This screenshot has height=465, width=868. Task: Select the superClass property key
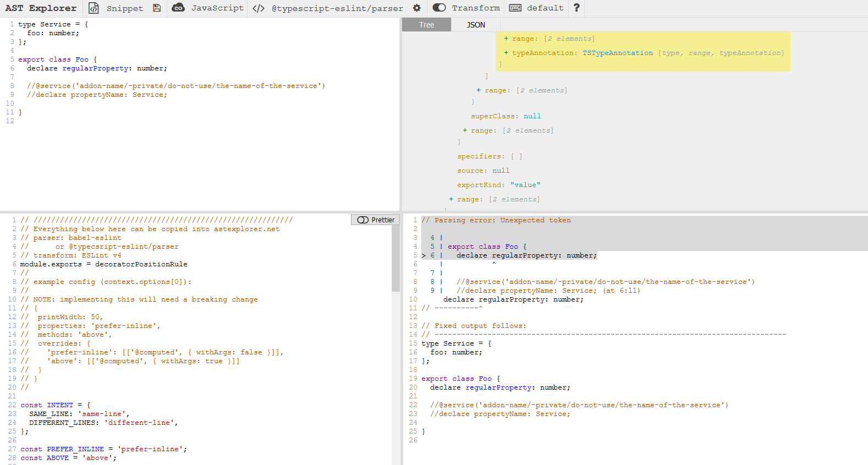tap(492, 116)
